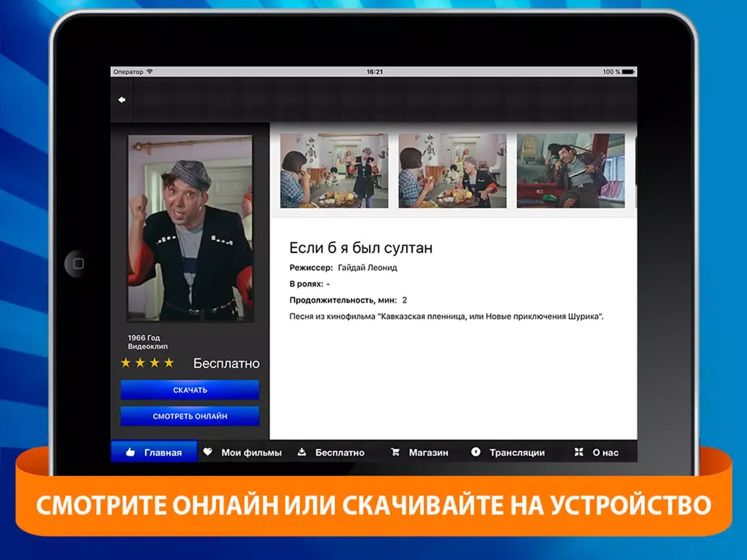
Task: Rate using the second star
Action: [x=140, y=363]
